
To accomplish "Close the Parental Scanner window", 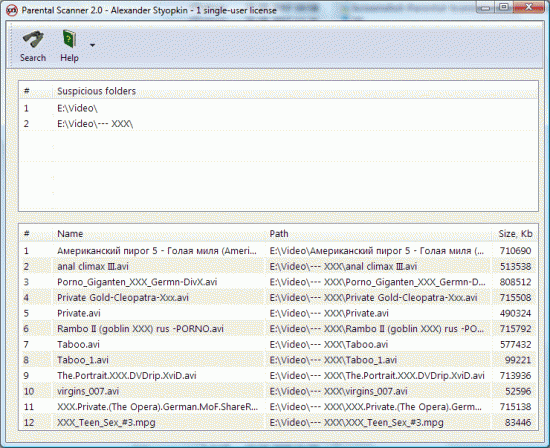I will (529, 7).
